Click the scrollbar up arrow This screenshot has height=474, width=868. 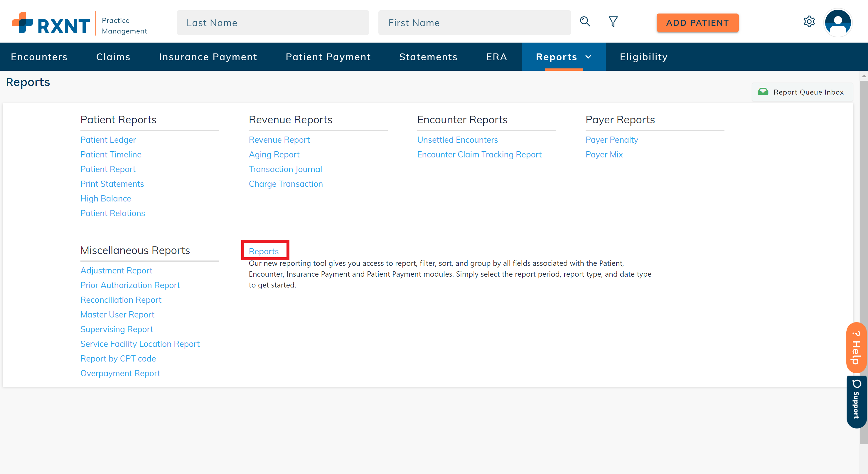click(864, 76)
